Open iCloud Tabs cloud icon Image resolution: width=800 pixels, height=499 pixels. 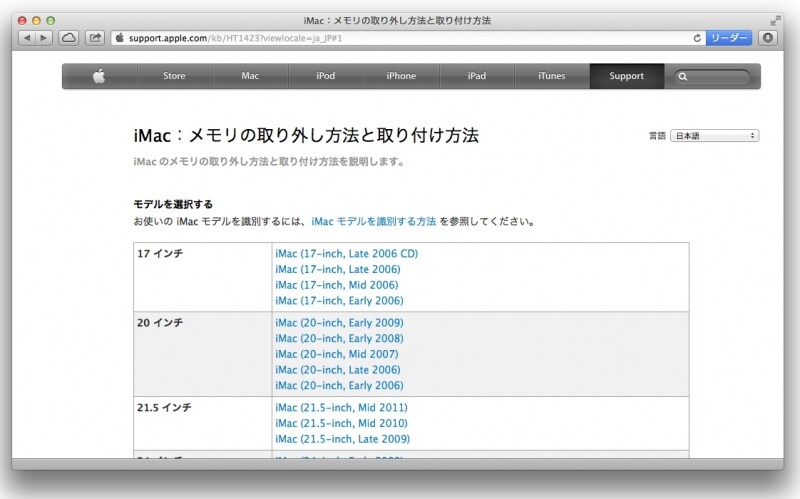(x=69, y=38)
